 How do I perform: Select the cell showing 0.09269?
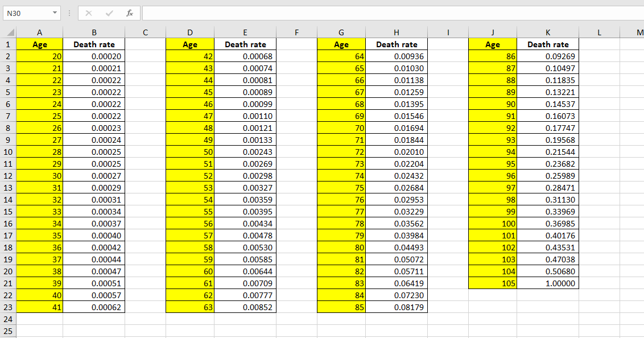(x=548, y=56)
